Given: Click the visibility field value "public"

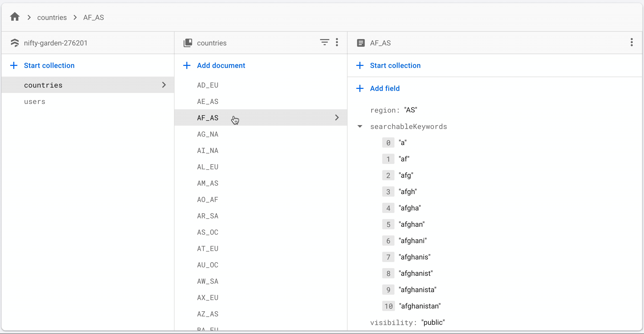Looking at the screenshot, I should 433,323.
